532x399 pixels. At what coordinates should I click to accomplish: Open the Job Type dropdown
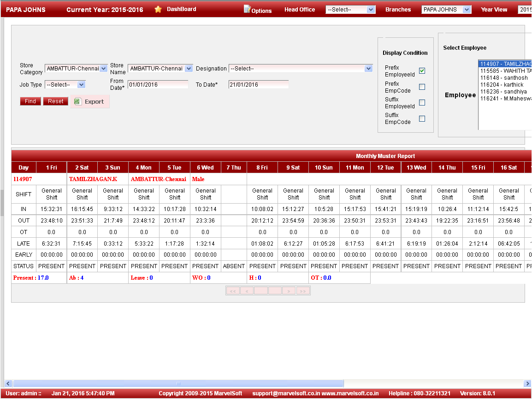tap(81, 85)
